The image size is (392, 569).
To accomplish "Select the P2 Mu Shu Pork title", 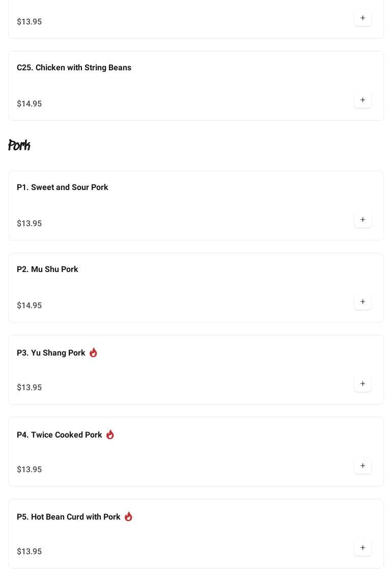I will click(x=47, y=269).
